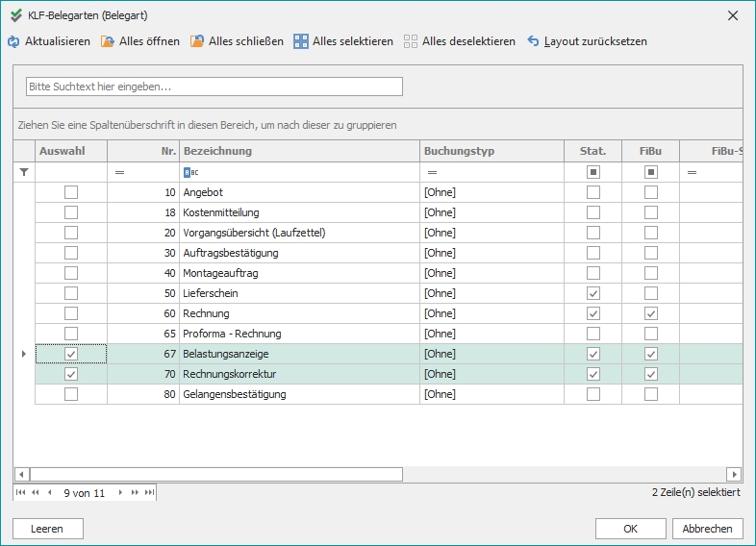Click into the search text field
This screenshot has width=756, height=546.
pos(214,87)
